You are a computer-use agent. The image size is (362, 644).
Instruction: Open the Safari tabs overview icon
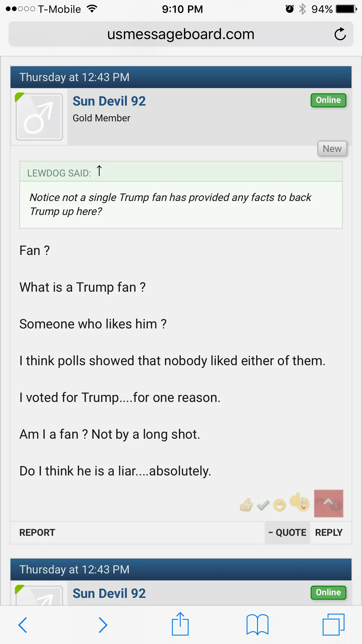click(333, 624)
